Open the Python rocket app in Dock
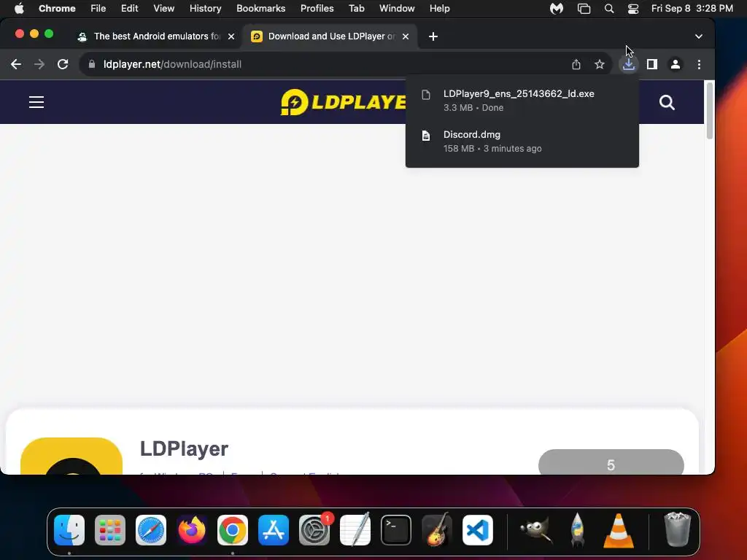The width and height of the screenshot is (747, 560). [578, 530]
